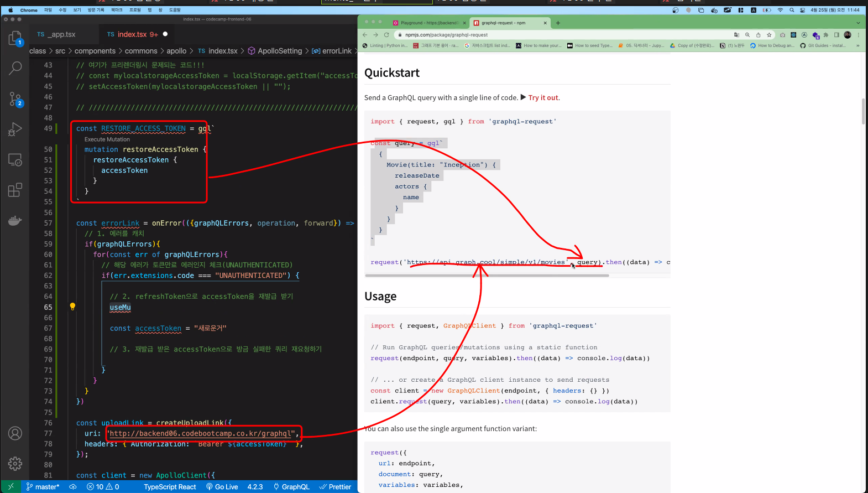Click the share icon in Chrome address bar
868x493 pixels.
click(758, 35)
